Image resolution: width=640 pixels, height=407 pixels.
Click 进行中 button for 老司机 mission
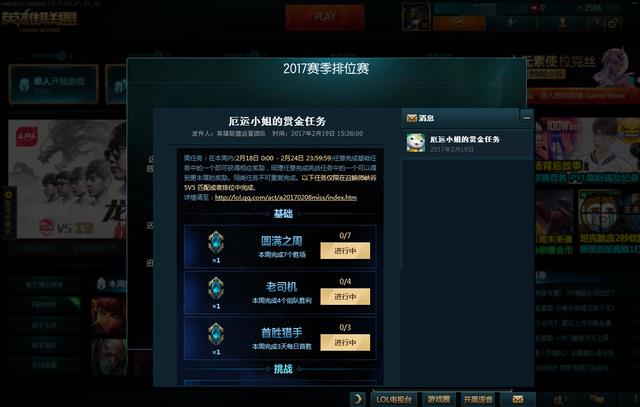(345, 296)
